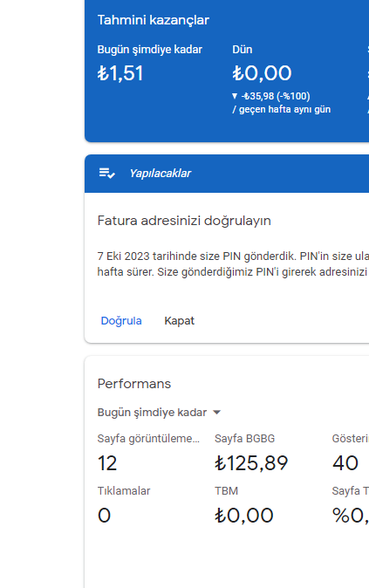Click today's estimated earnings ₺1,51

120,73
